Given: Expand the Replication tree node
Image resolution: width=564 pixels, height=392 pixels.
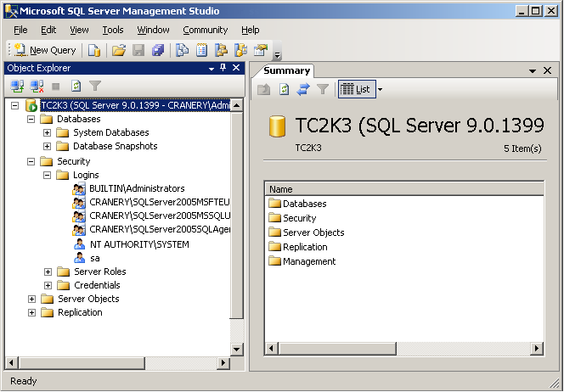Looking at the screenshot, I should [x=31, y=312].
